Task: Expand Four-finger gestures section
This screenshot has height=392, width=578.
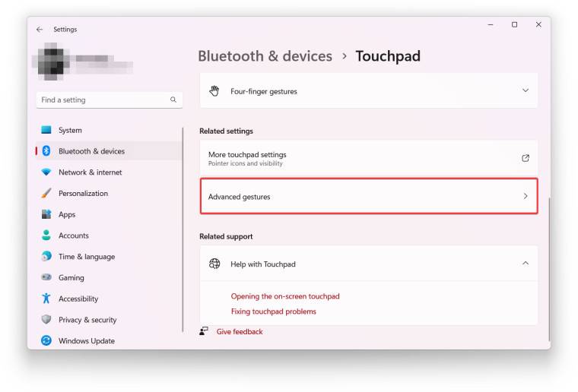Action: click(525, 91)
